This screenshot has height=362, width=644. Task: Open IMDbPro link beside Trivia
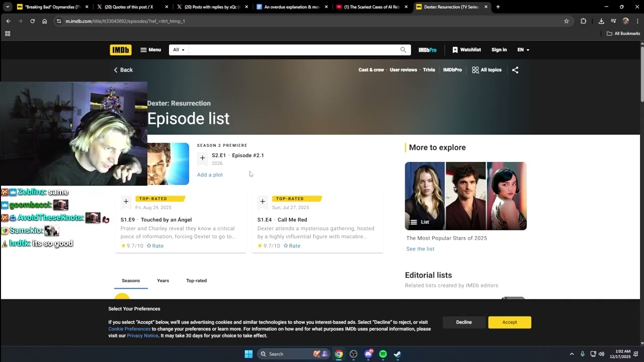coord(452,70)
